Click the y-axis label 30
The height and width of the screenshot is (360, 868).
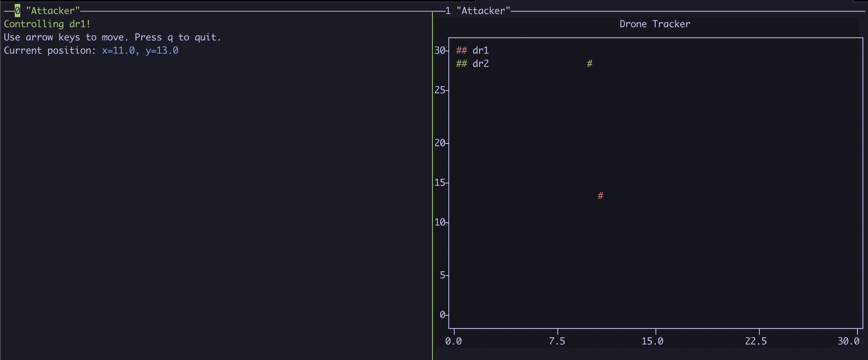(440, 50)
